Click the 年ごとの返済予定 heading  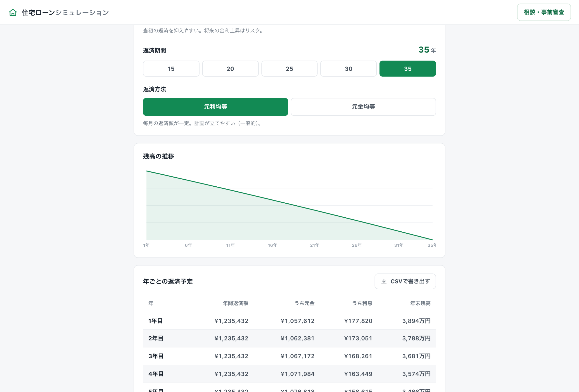(x=168, y=282)
